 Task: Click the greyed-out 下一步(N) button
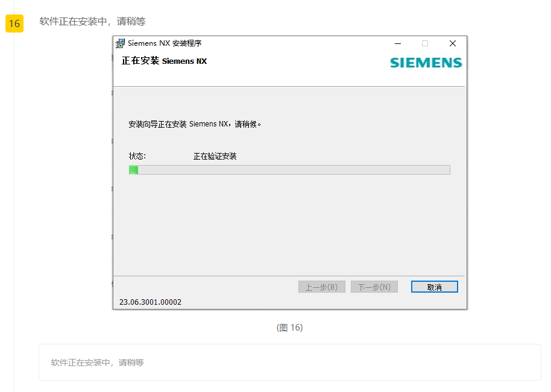click(x=374, y=287)
